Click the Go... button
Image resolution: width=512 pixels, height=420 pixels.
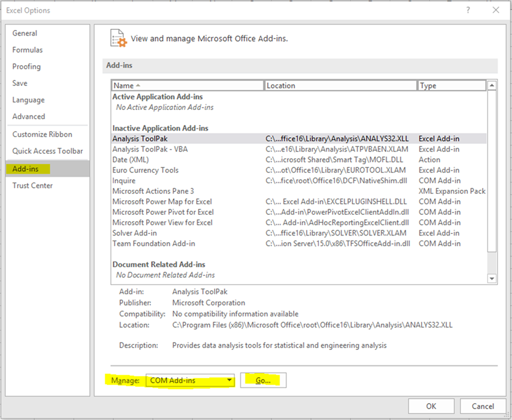point(263,380)
